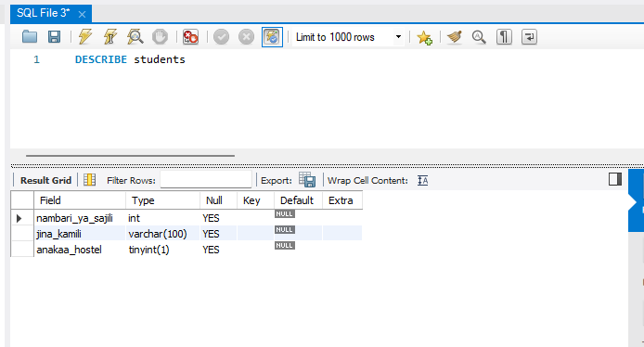Open a SQL script file folder icon
This screenshot has width=644, height=347.
point(30,37)
